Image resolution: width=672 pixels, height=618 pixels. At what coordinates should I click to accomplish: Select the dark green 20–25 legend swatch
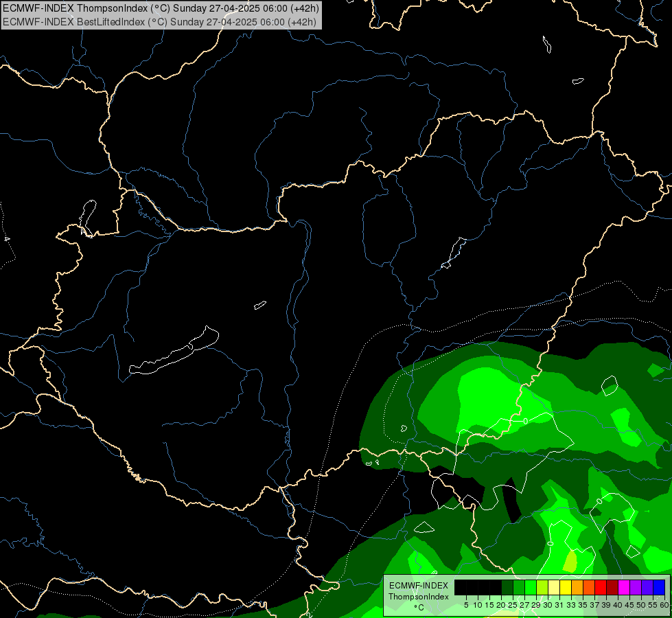507,587
